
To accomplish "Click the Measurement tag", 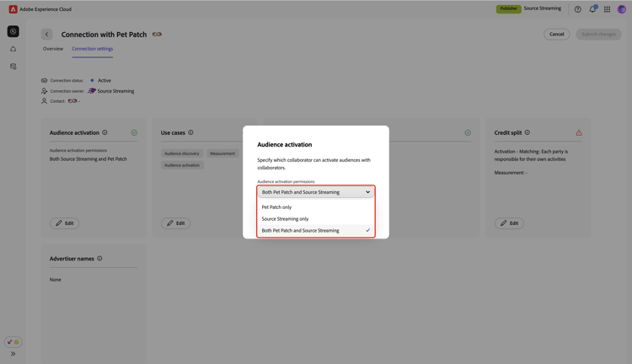I will pyautogui.click(x=222, y=153).
